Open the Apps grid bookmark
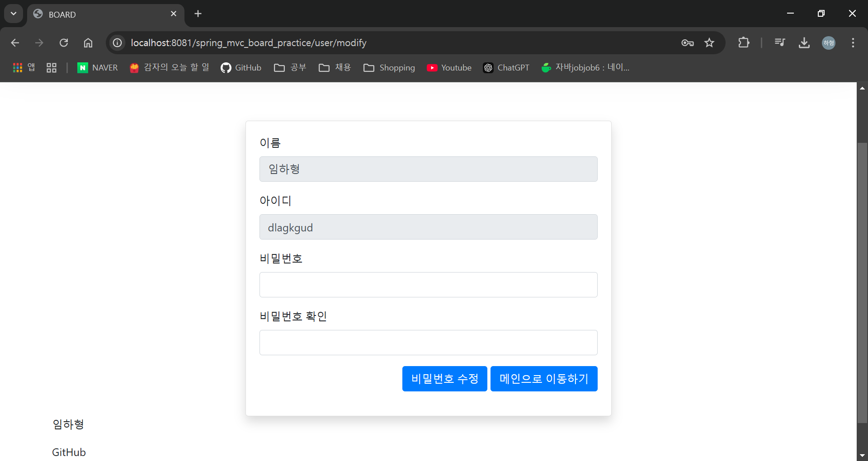Image resolution: width=868 pixels, height=461 pixels. tap(24, 68)
